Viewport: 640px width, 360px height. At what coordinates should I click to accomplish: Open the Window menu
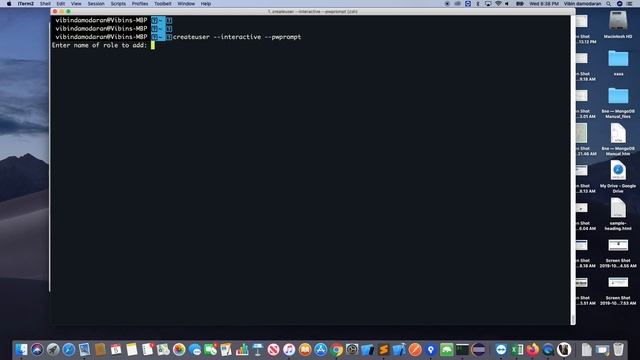point(186,4)
